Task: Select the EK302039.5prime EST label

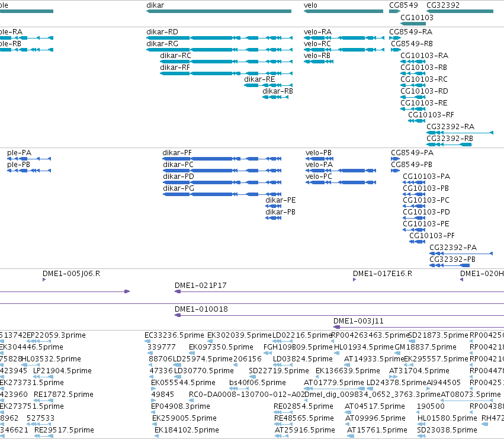Action: tap(239, 335)
